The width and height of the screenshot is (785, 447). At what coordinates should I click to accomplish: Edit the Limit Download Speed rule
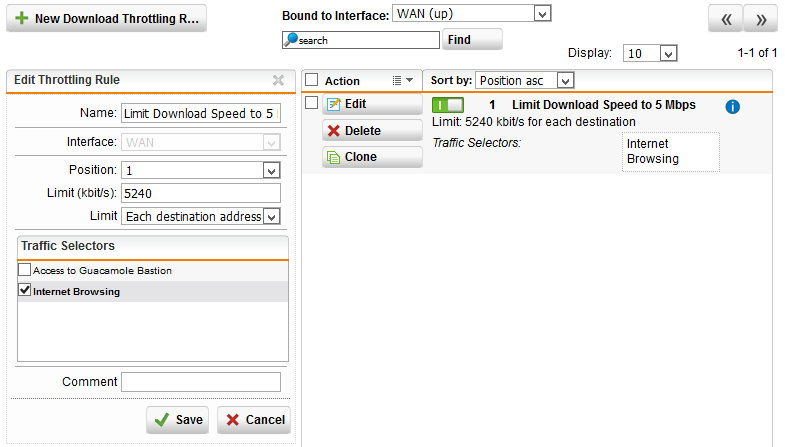pos(372,104)
